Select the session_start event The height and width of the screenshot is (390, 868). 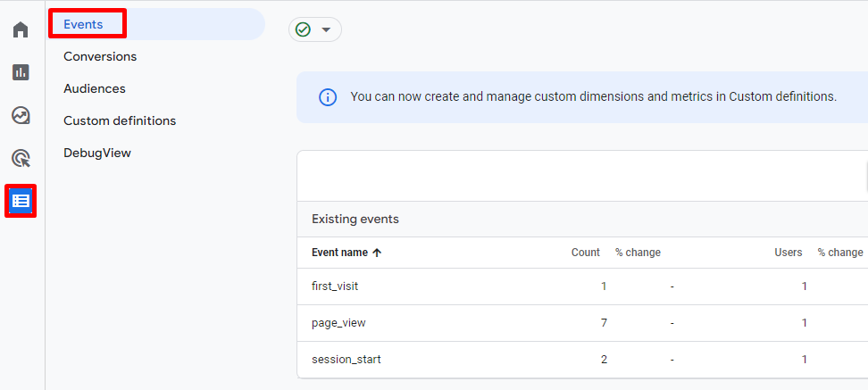coord(346,360)
